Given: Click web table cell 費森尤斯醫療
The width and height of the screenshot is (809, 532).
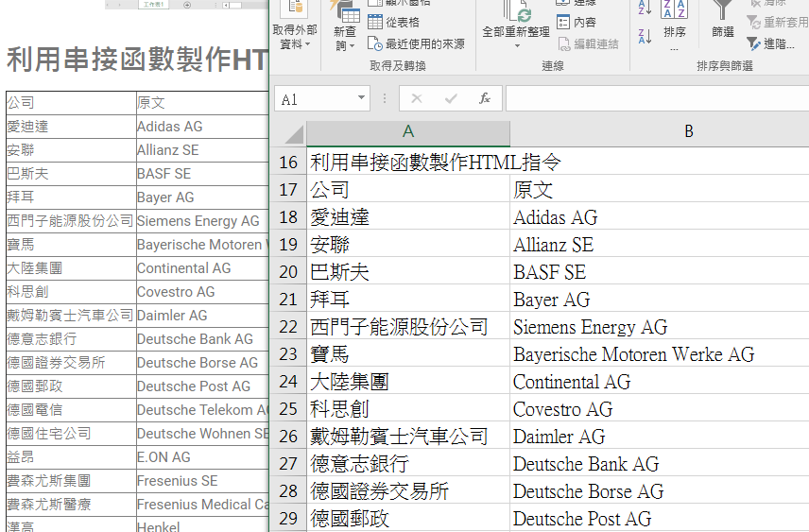Looking at the screenshot, I should [71, 505].
